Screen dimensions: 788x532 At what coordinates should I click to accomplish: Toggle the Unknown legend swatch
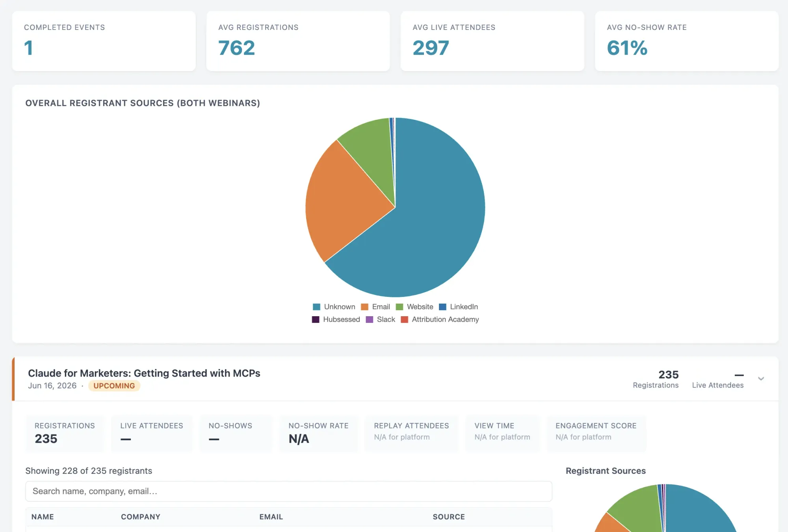[x=316, y=307]
